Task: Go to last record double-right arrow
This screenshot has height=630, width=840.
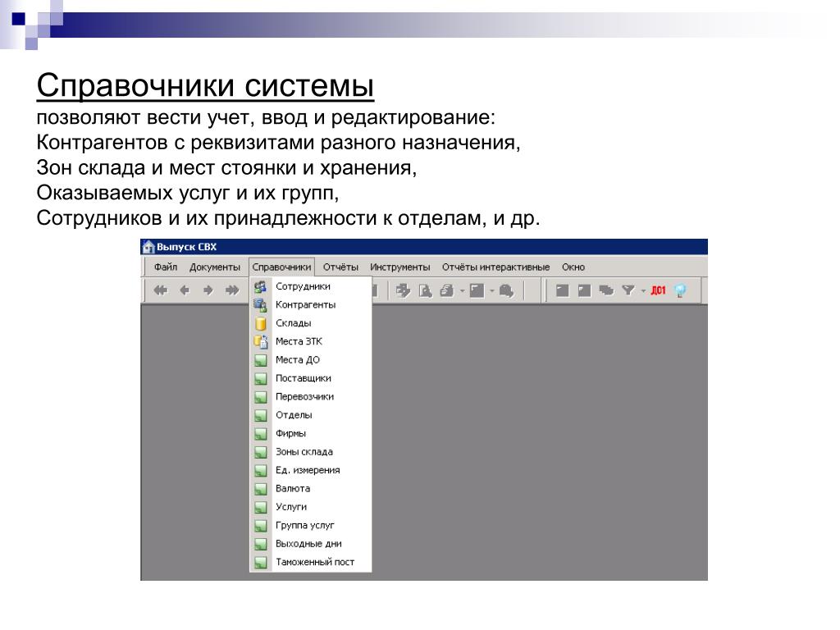Action: click(232, 291)
